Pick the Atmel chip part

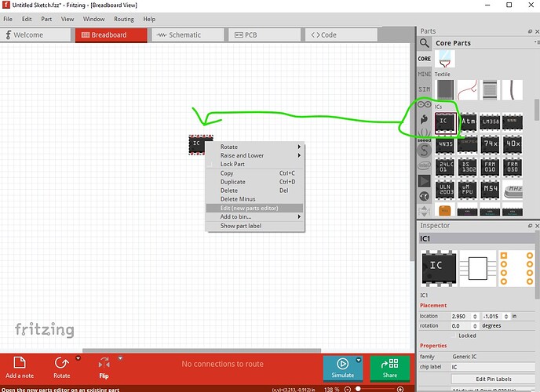468,122
